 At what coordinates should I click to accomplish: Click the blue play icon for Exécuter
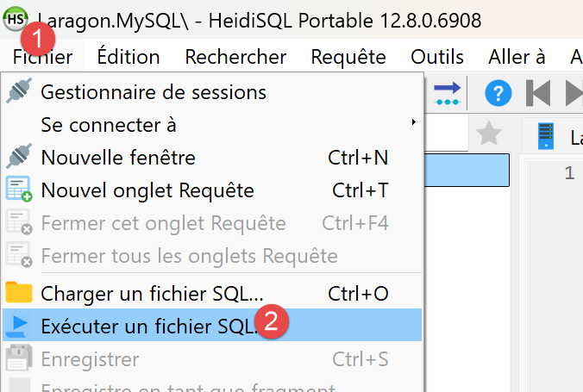[x=18, y=326]
